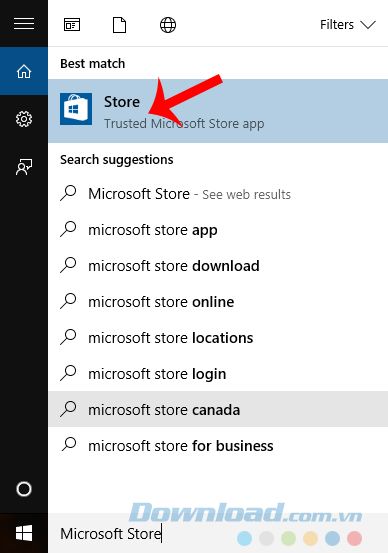Click the search box containing Microsoft Store
This screenshot has height=553, width=388.
click(x=218, y=533)
